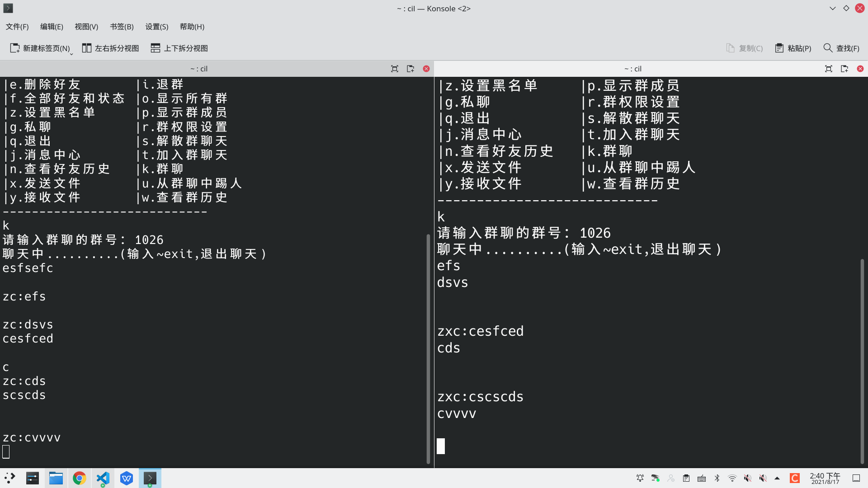Screen dimensions: 868x488
Task: Open the application launcher in the taskbar
Action: tap(10, 478)
